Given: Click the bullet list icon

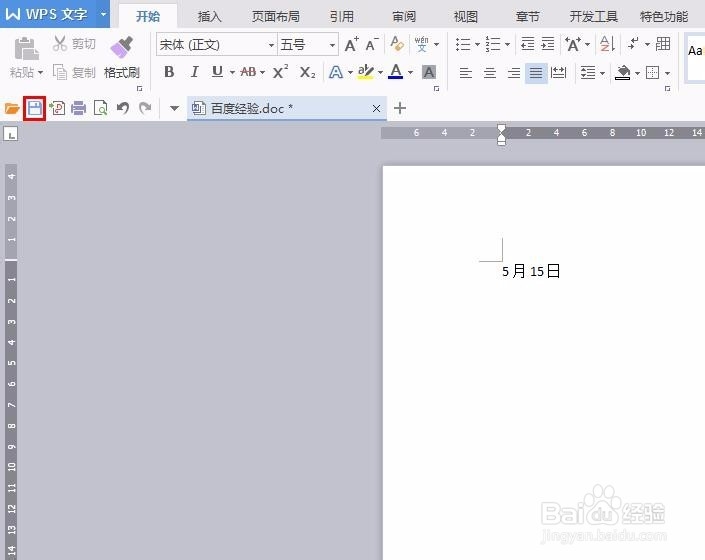Looking at the screenshot, I should tap(463, 44).
